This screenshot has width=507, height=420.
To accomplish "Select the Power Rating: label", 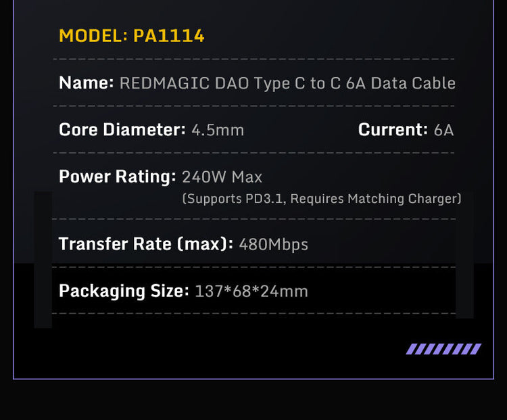I will (117, 177).
